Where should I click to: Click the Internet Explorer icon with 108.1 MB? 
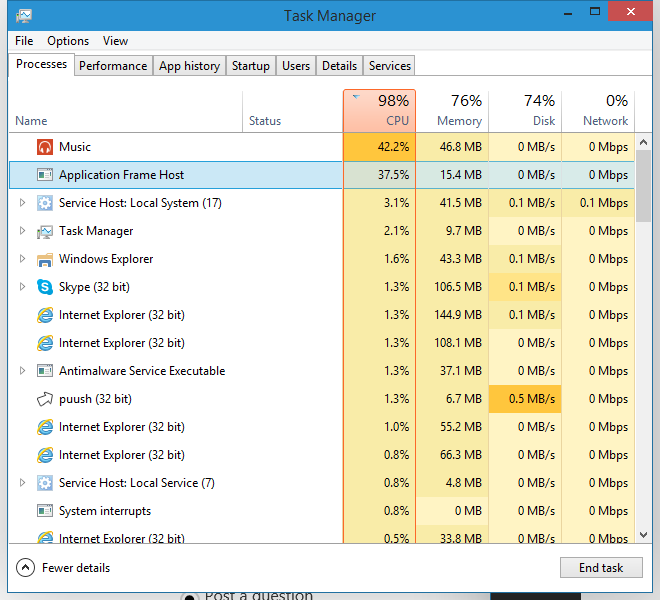pyautogui.click(x=45, y=343)
